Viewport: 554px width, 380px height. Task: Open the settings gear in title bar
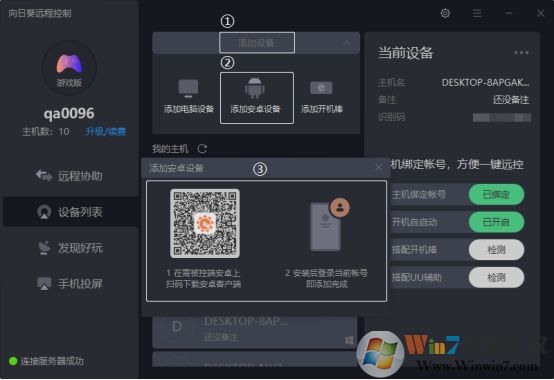(x=445, y=13)
